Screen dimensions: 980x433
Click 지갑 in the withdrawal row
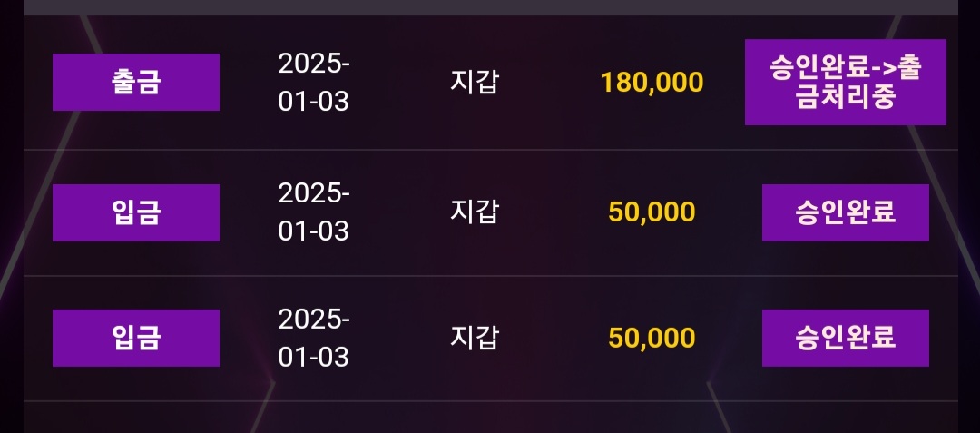tap(475, 82)
